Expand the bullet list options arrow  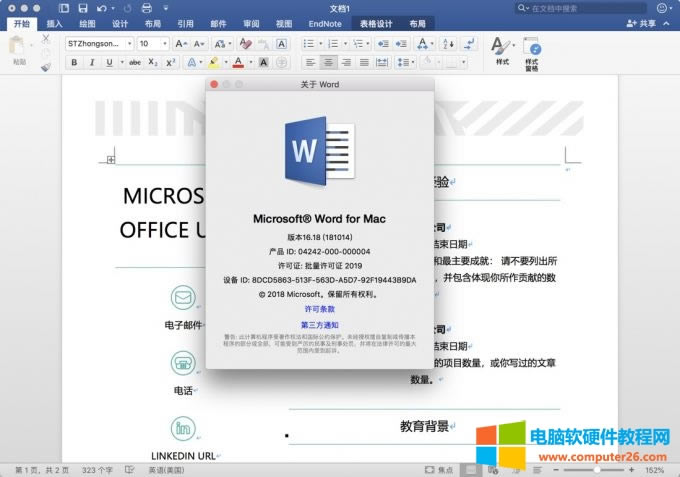(320, 44)
